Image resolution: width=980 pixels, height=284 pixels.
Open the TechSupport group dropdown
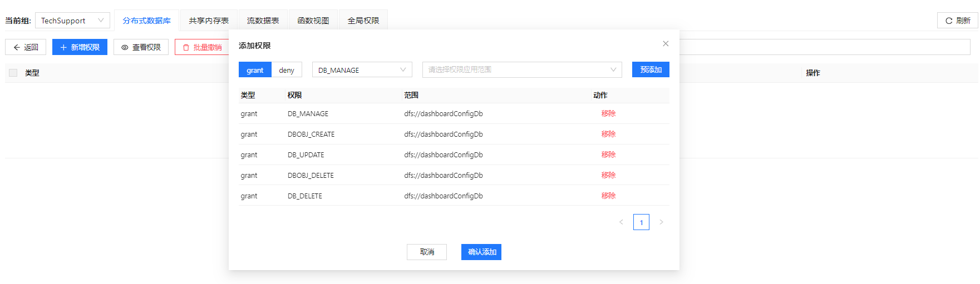[72, 21]
